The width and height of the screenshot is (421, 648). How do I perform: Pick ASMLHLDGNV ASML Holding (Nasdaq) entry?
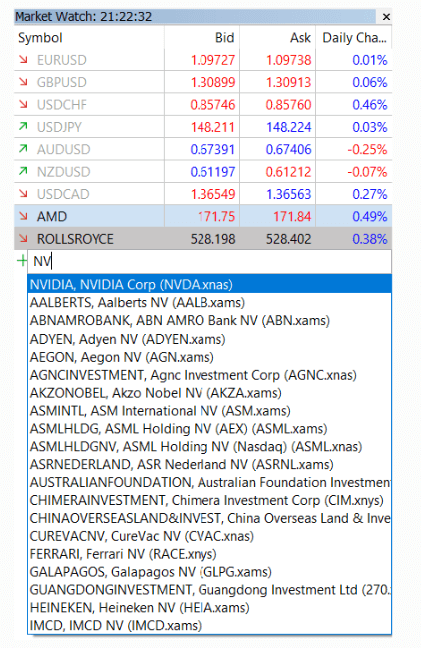[209, 446]
